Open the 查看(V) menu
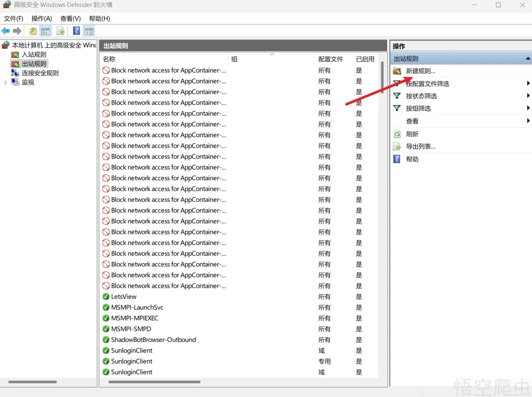 click(x=70, y=18)
